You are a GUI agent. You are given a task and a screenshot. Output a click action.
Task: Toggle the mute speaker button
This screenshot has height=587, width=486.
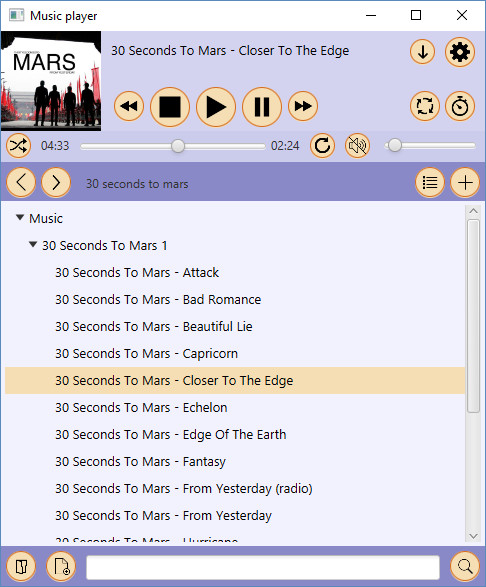[357, 146]
